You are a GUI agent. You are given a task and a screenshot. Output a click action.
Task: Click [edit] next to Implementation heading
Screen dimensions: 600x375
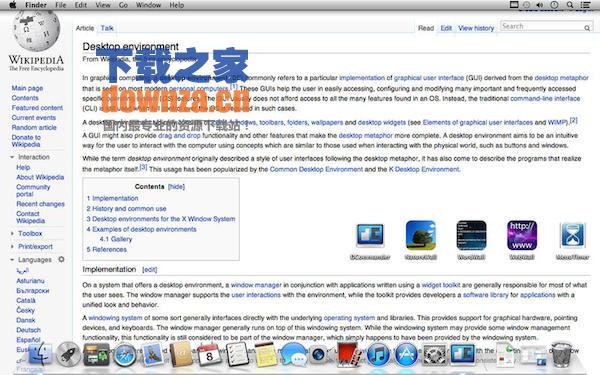point(150,269)
